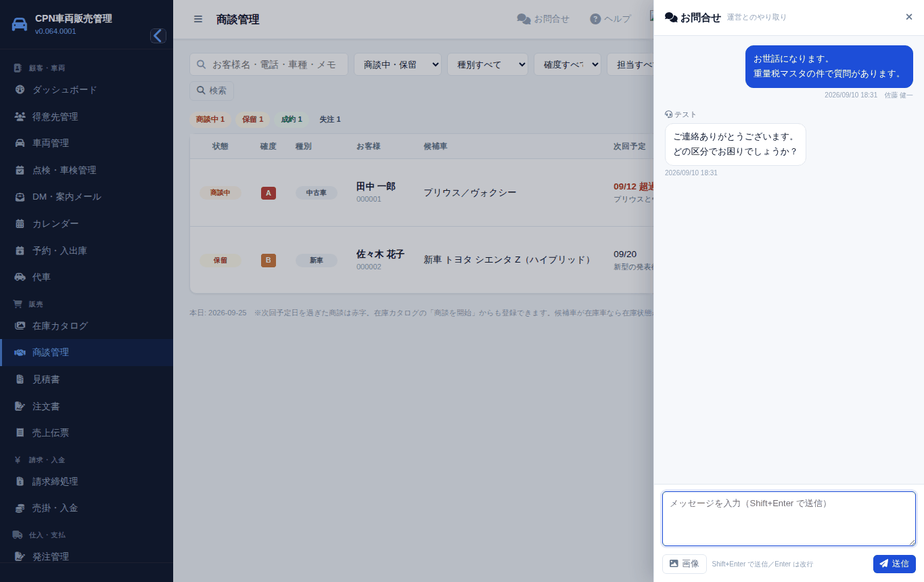Click the orange B confidence badge

click(269, 261)
